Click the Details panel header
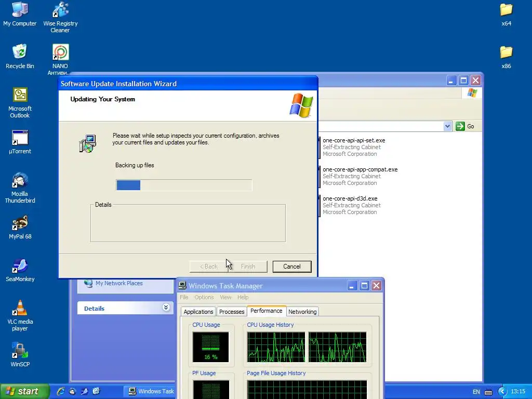The height and width of the screenshot is (399, 532). (x=125, y=308)
